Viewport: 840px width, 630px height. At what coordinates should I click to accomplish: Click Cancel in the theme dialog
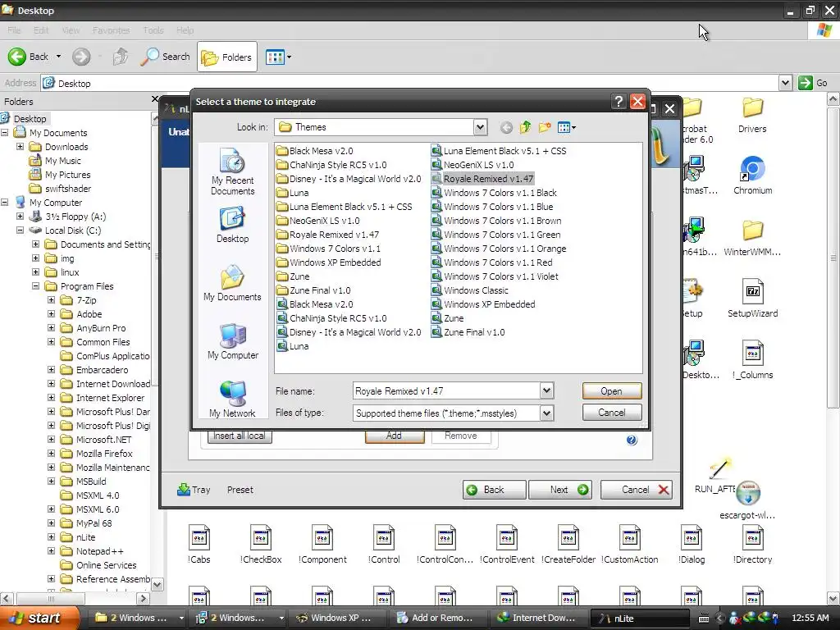point(611,413)
